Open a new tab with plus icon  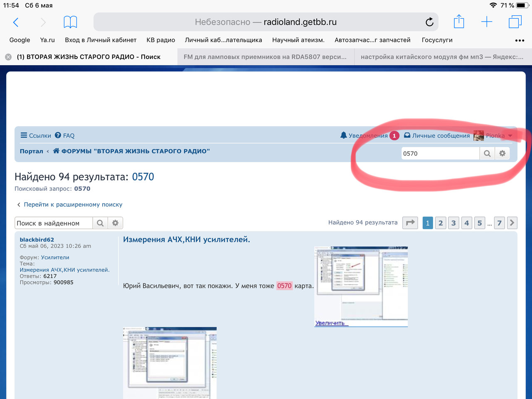(486, 22)
